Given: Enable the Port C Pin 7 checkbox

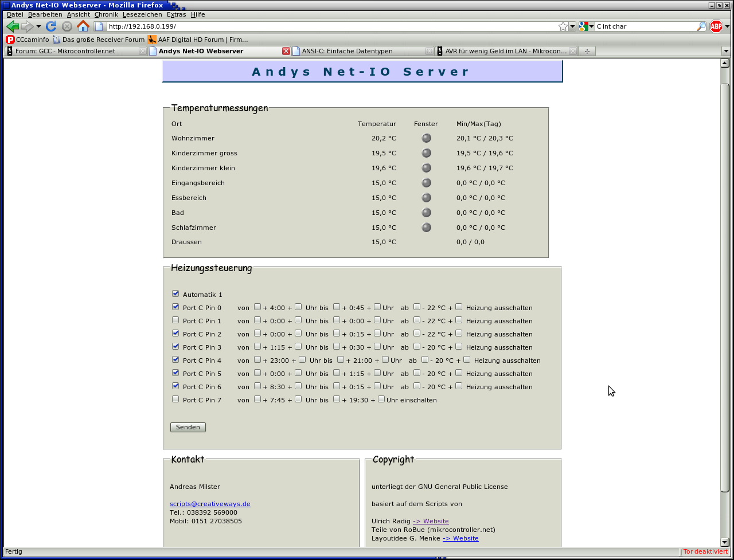Looking at the screenshot, I should point(175,399).
